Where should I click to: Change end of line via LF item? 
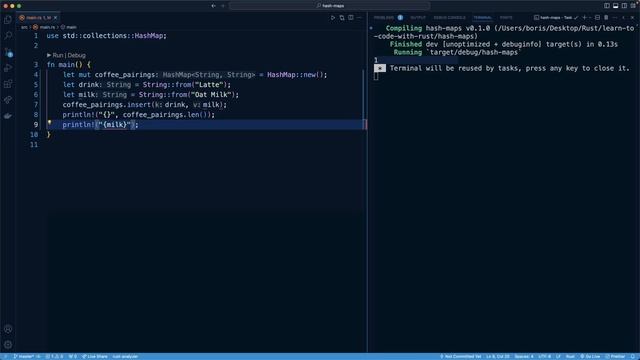(x=558, y=356)
